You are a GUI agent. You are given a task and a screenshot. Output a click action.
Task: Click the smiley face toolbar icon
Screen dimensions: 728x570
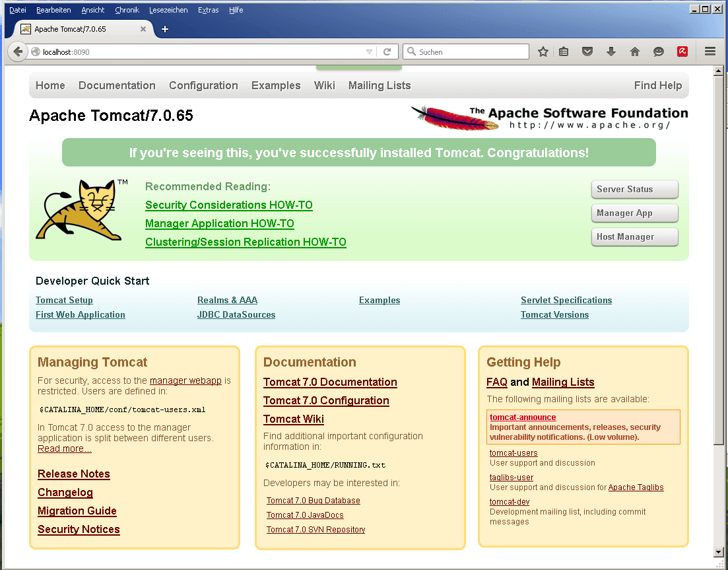click(x=658, y=52)
